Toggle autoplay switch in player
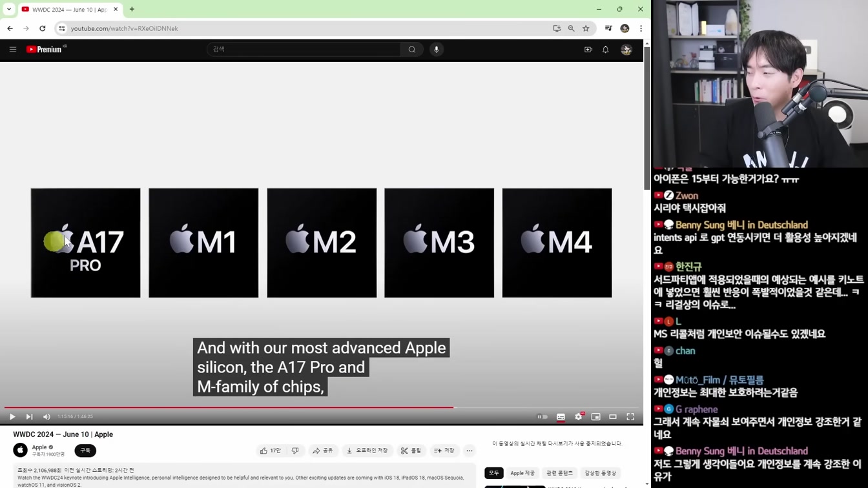868x488 pixels. pyautogui.click(x=542, y=417)
